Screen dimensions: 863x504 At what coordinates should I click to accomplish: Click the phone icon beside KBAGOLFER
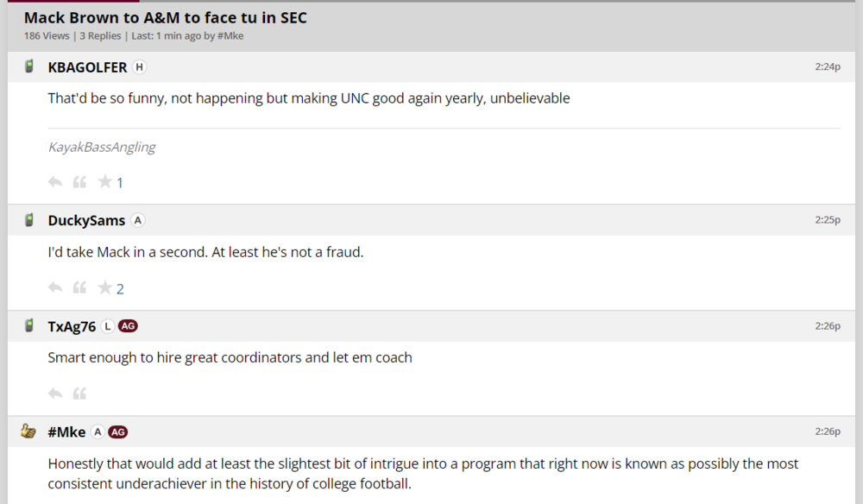pyautogui.click(x=29, y=66)
